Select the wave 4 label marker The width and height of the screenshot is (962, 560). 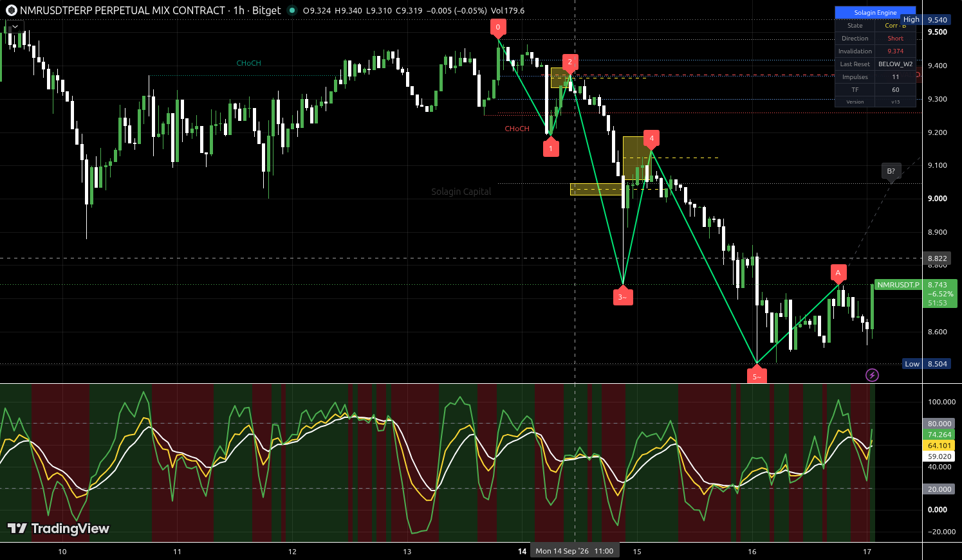[651, 140]
